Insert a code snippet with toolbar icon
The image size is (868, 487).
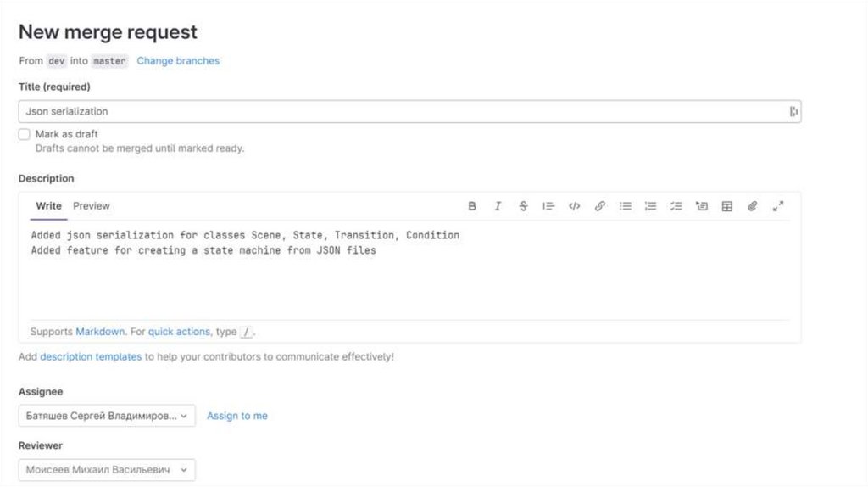coord(574,206)
